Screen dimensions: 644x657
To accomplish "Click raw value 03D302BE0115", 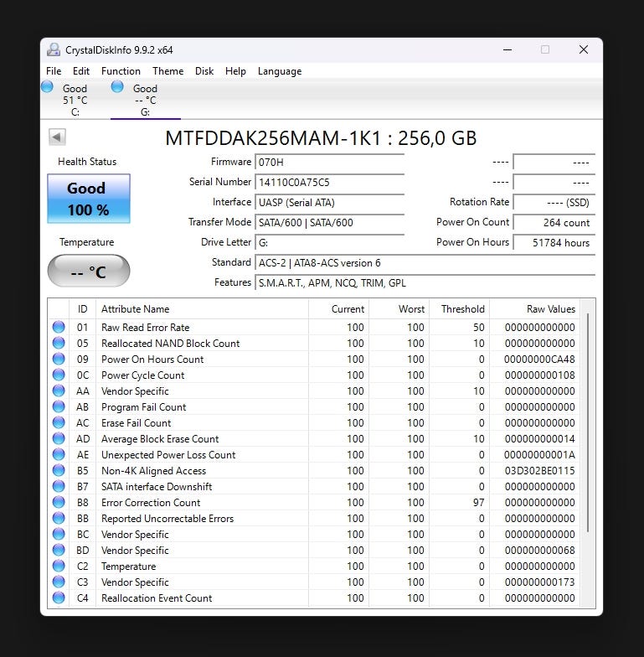I will [x=539, y=471].
